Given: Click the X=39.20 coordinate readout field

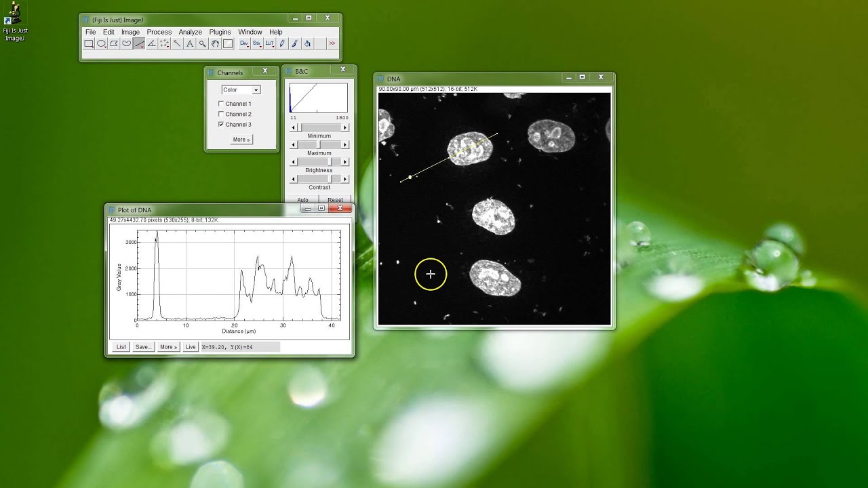Looking at the screenshot, I should click(240, 347).
